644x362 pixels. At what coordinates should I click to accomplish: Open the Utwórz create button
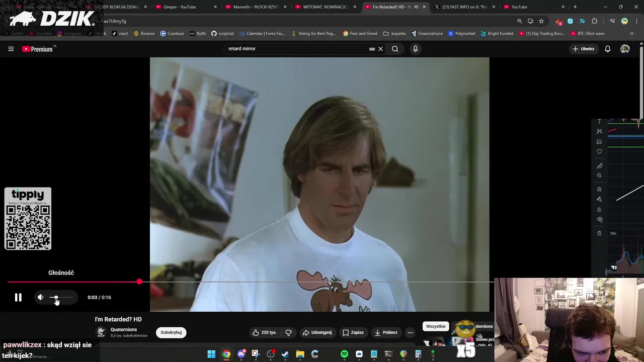coord(584,49)
